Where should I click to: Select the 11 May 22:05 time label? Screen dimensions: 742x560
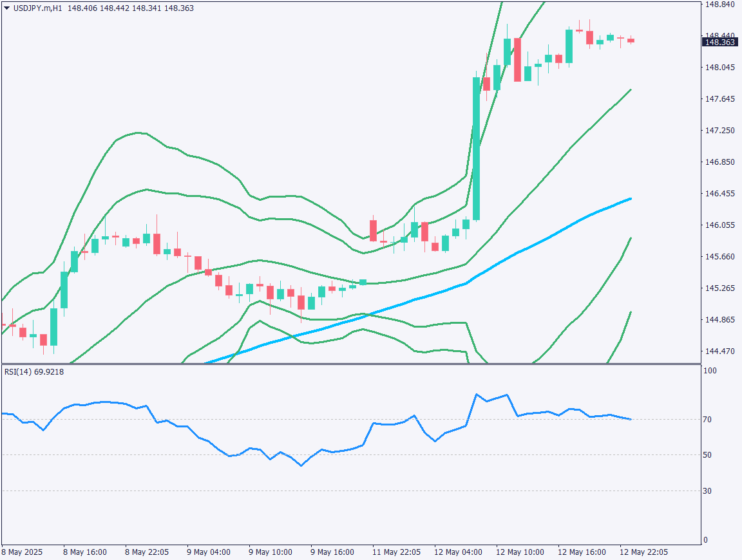(395, 552)
